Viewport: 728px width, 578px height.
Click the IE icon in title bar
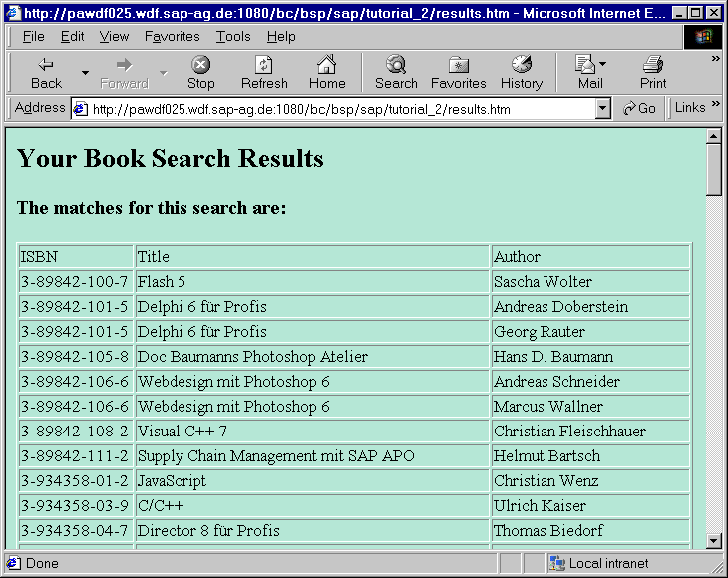(x=14, y=13)
